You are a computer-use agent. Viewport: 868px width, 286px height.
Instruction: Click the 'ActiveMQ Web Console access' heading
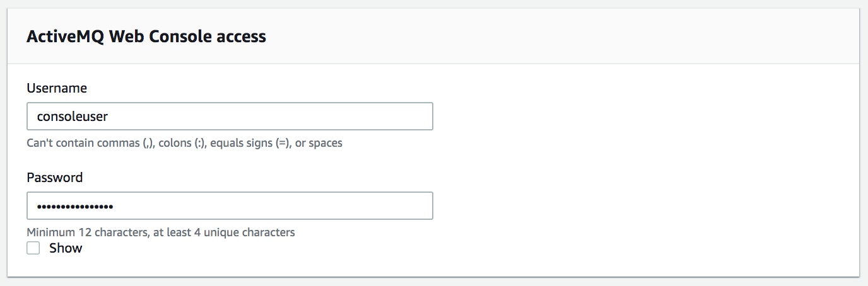click(146, 37)
